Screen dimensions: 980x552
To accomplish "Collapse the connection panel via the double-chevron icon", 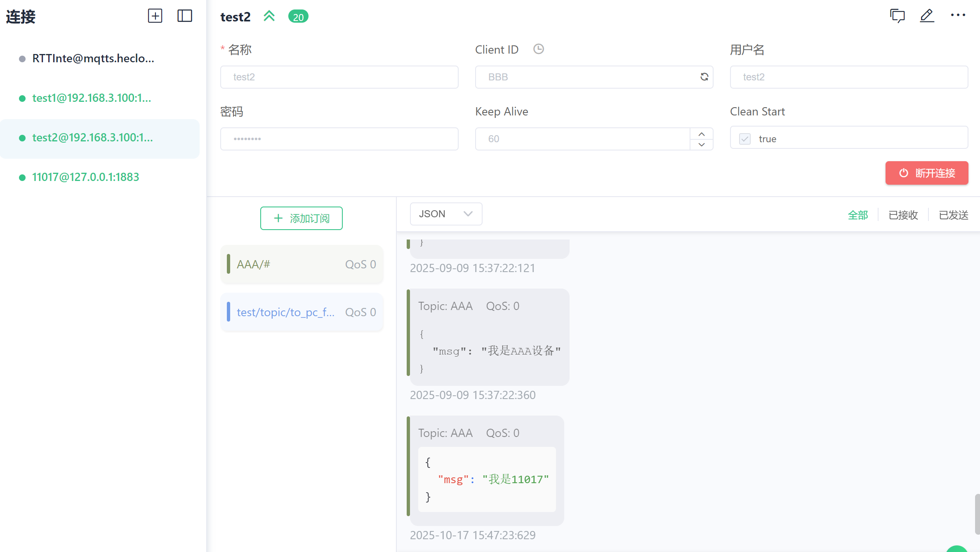I will [269, 16].
